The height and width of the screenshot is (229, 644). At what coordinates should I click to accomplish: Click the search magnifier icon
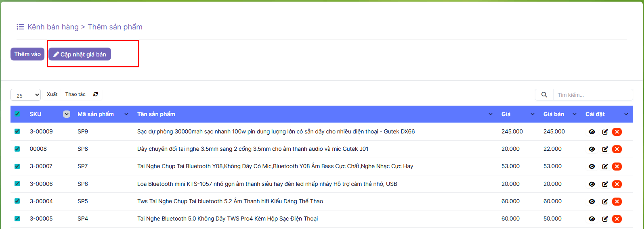[x=544, y=95]
